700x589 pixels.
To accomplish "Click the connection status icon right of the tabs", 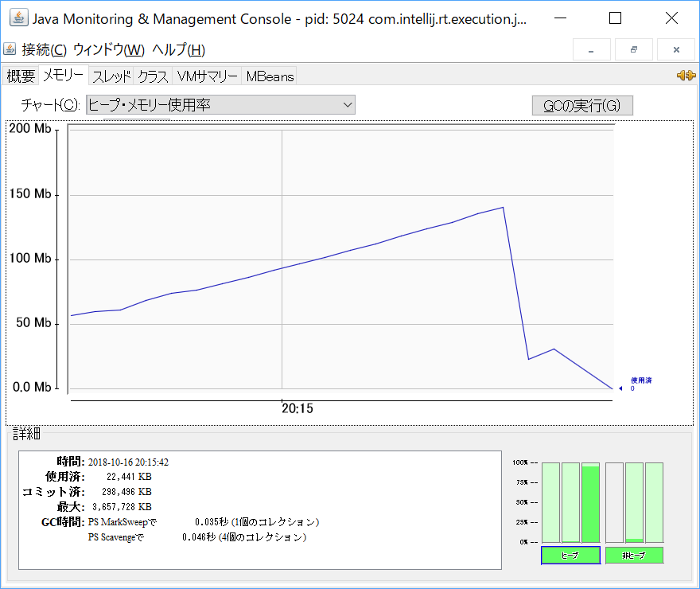I will (x=686, y=76).
